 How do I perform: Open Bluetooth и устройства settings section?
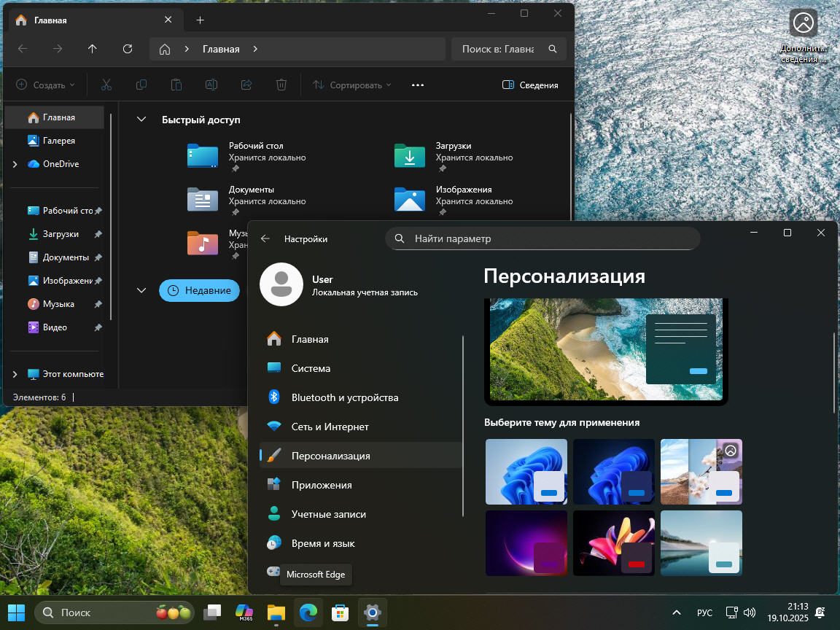344,397
